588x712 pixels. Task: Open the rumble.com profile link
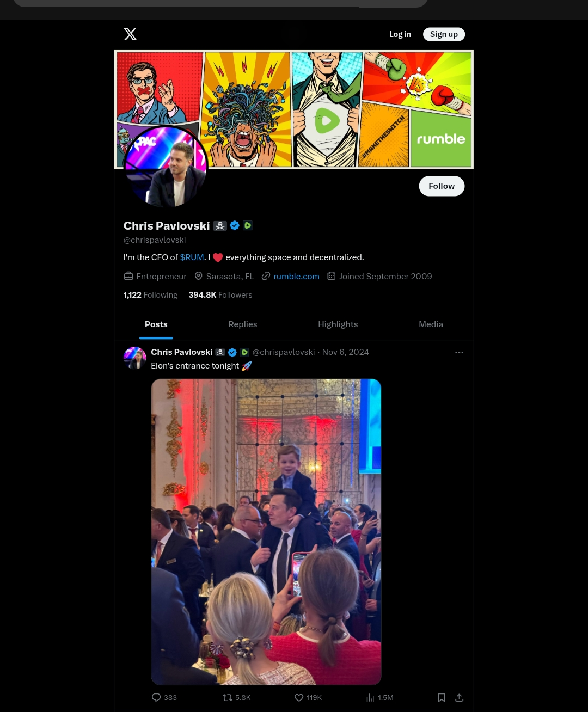point(297,276)
